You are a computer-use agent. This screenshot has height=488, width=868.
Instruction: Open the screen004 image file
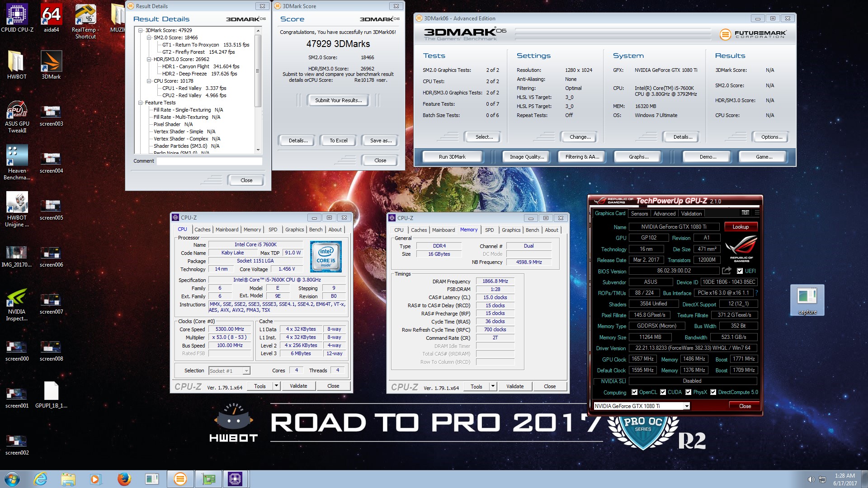tap(51, 163)
